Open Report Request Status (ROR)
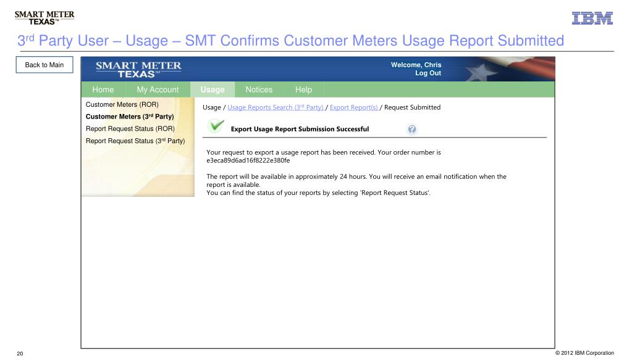 pos(130,129)
